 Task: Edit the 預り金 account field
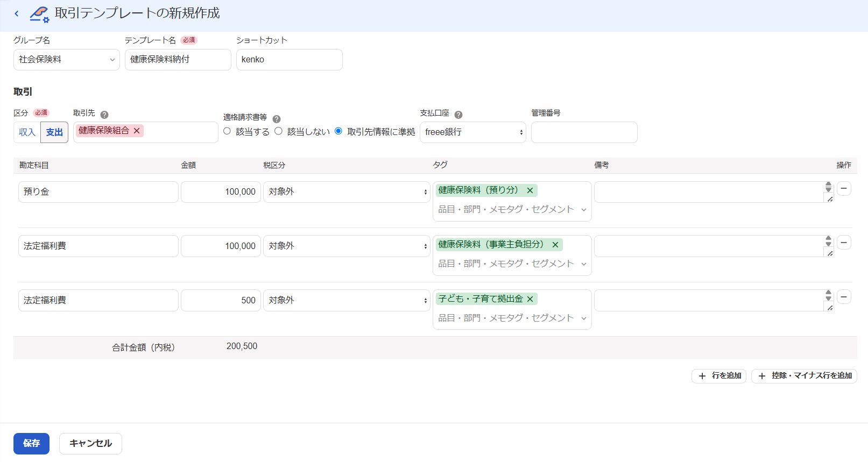tap(98, 192)
